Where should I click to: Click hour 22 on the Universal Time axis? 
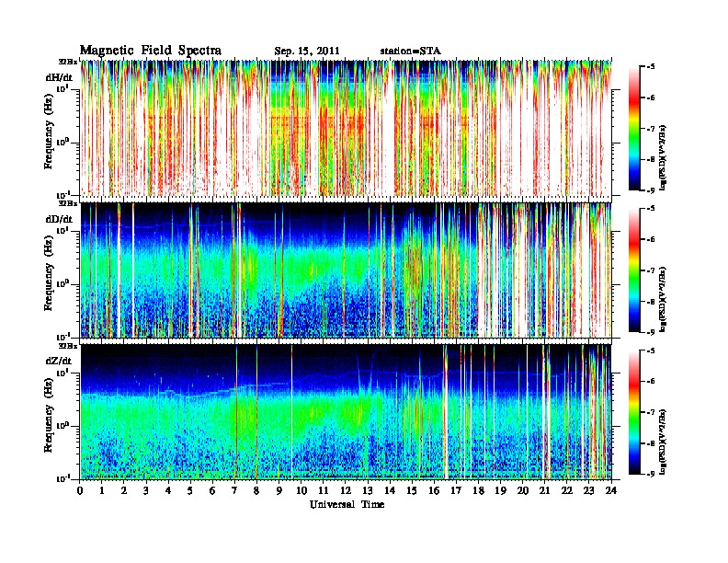[x=567, y=490]
